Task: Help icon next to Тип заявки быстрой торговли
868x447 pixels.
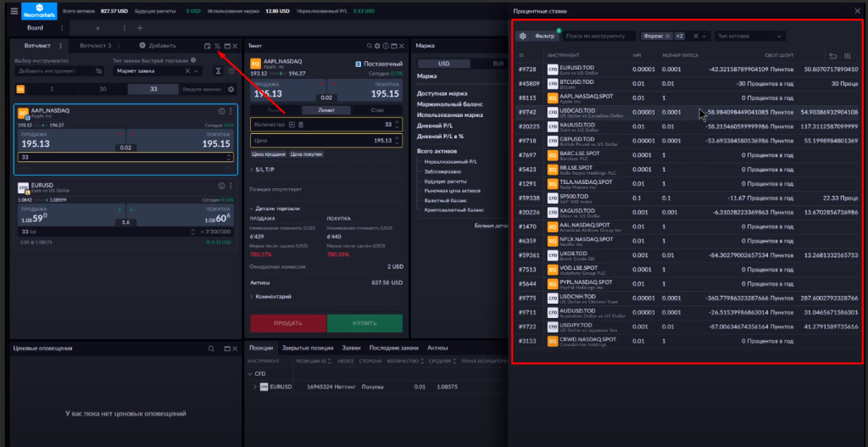Action: (192, 60)
